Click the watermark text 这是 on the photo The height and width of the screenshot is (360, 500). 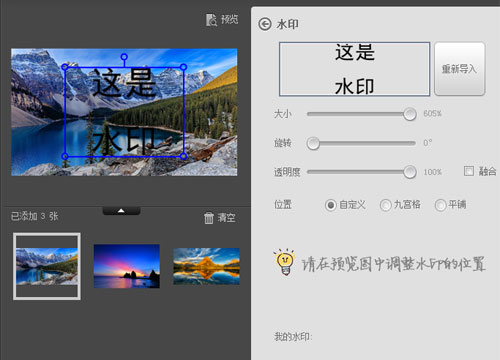click(x=124, y=83)
